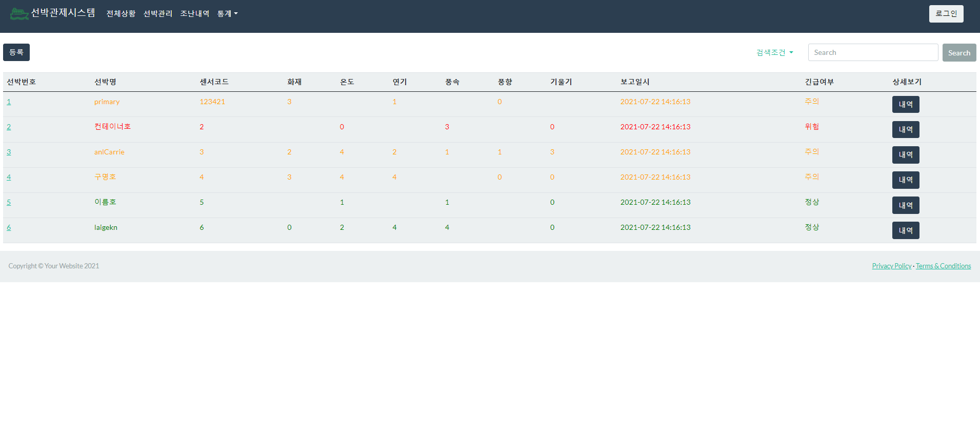Screen dimensions: 980x432
Task: View 내역 for laigekn ship
Action: pyautogui.click(x=906, y=230)
